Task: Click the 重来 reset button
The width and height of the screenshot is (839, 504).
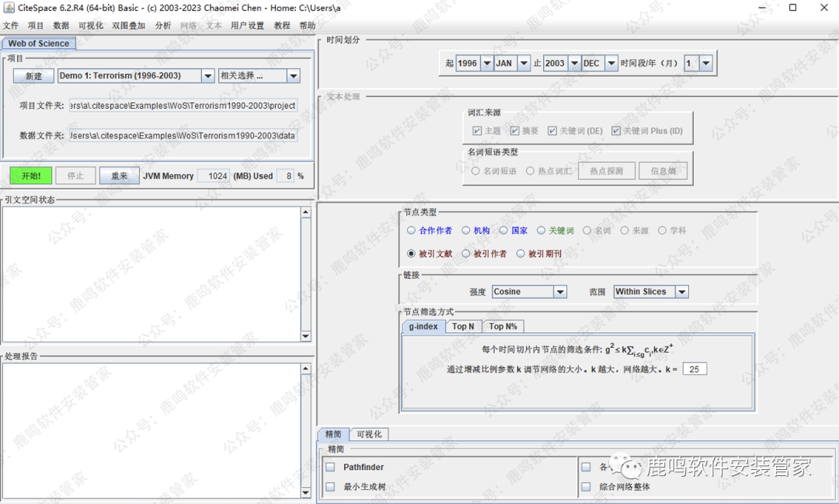Action: tap(119, 176)
